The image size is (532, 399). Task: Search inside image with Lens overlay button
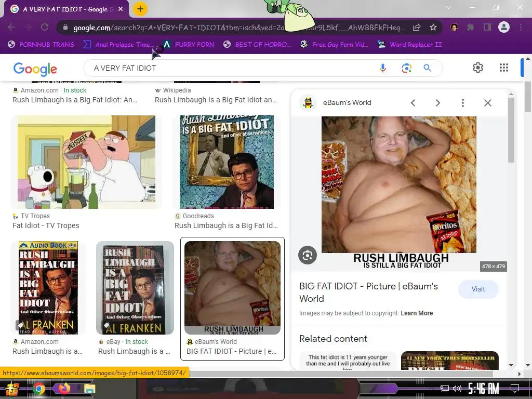(x=308, y=255)
